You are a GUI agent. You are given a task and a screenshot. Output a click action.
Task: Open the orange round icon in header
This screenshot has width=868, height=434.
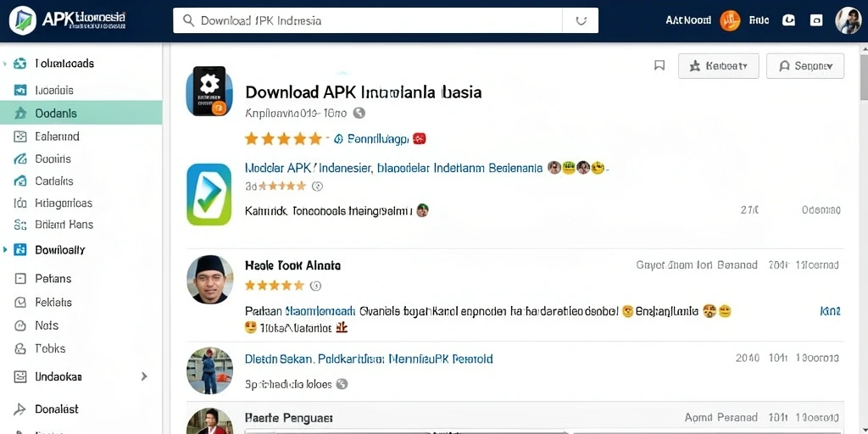[730, 21]
